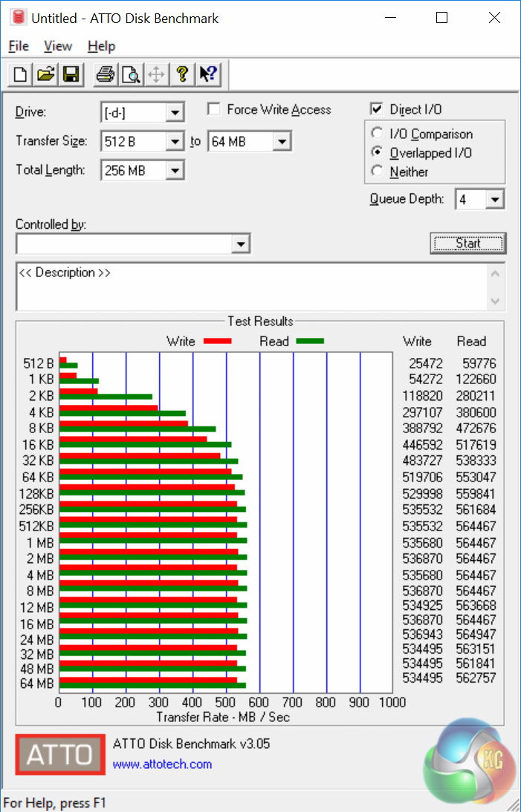Viewport: 521px width, 812px height.
Task: Click the read value 122660
Action: (476, 379)
